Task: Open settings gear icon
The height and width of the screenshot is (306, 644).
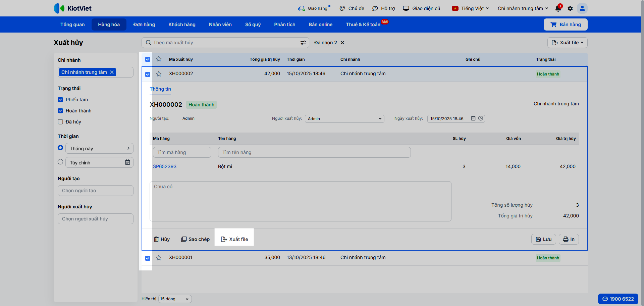Action: [570, 8]
